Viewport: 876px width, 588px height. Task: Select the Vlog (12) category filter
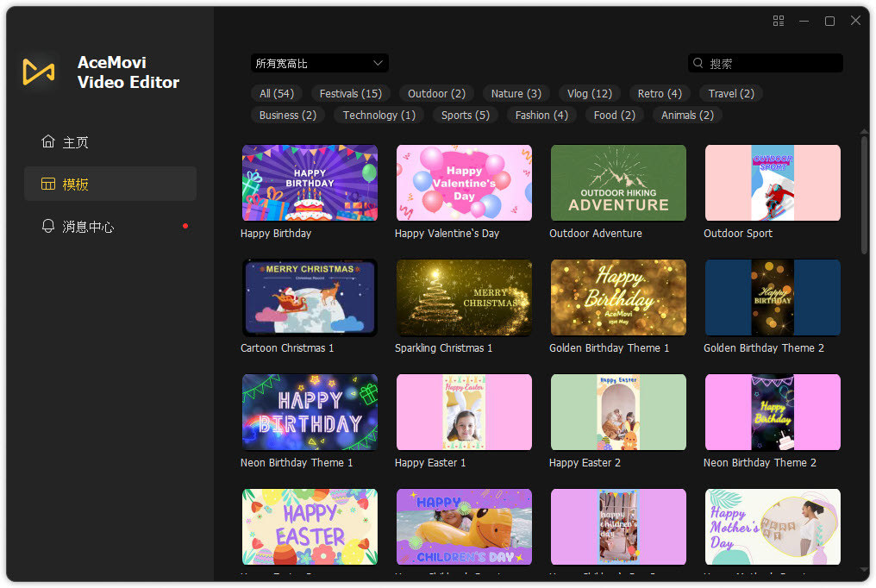click(x=590, y=93)
